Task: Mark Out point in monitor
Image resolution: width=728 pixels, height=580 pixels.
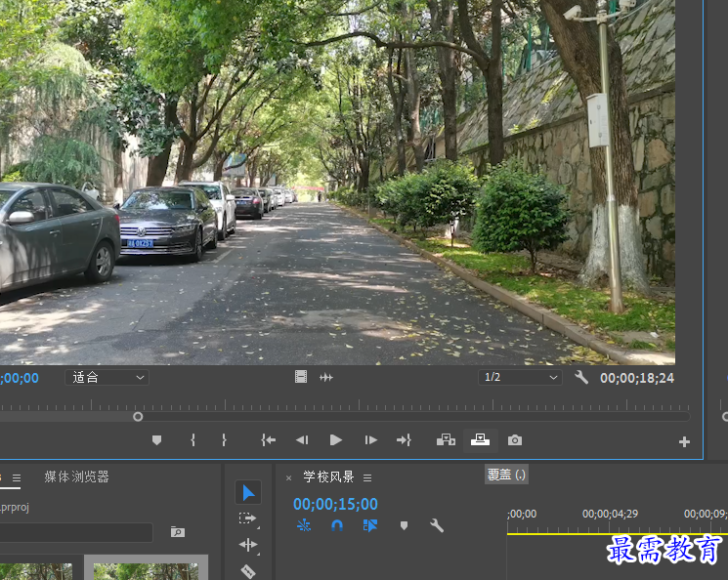Action: [x=224, y=439]
